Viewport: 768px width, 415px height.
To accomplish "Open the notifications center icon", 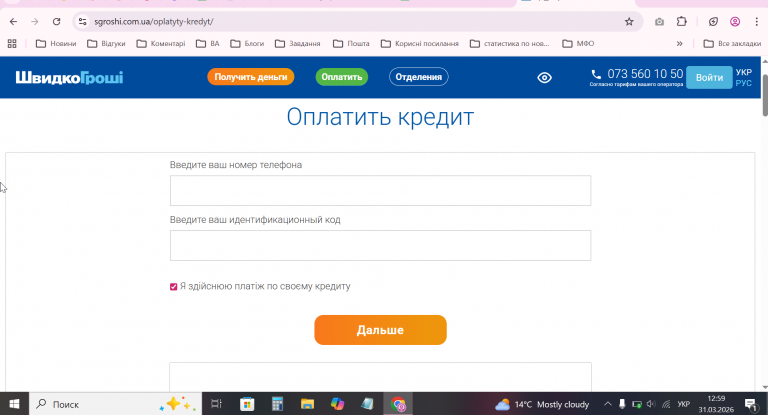I will point(750,404).
